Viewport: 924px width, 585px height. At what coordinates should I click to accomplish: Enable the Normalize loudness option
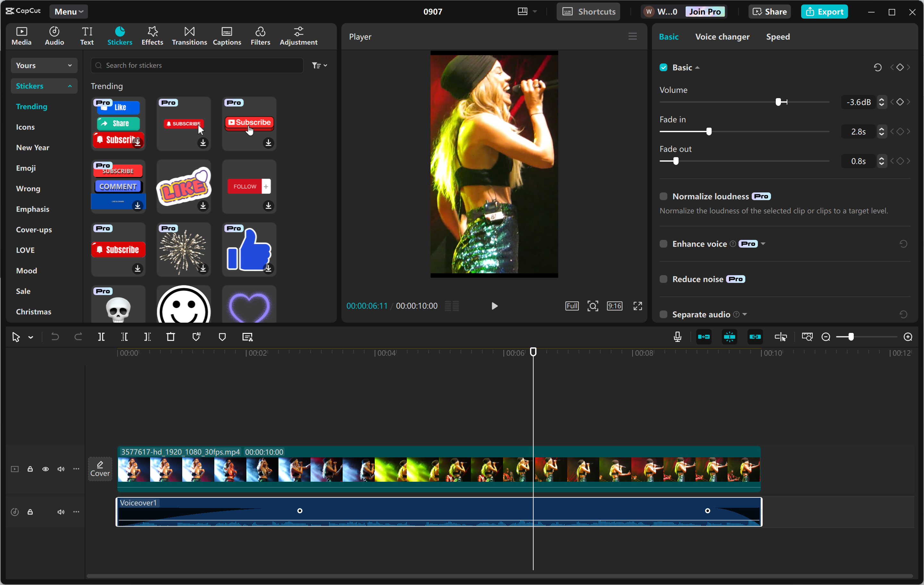point(663,196)
